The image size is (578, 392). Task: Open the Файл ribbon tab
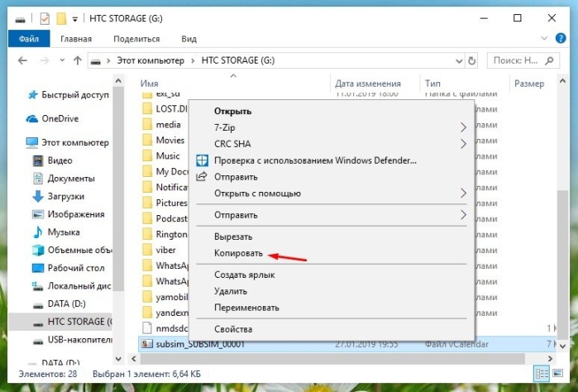click(29, 39)
